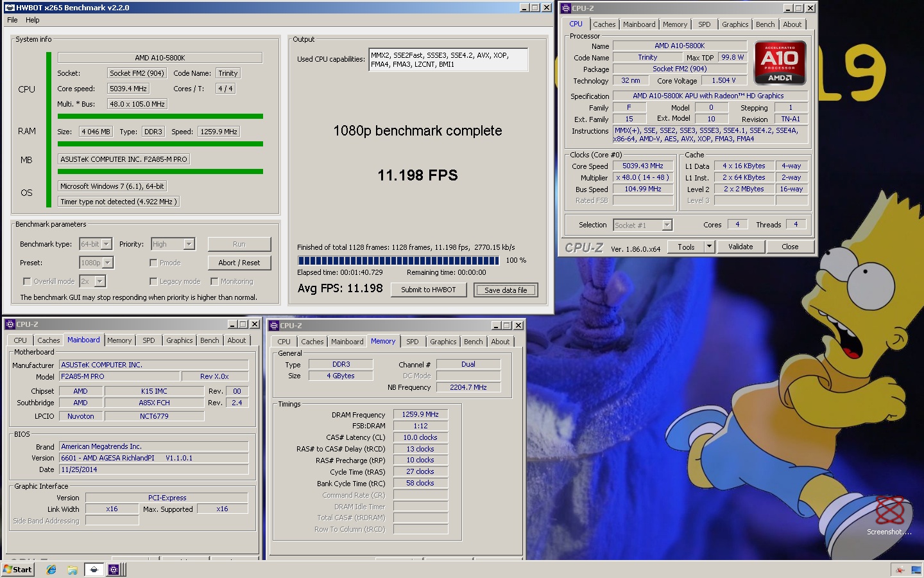Screen dimensions: 924x578
Task: Click the Run button
Action: [239, 244]
